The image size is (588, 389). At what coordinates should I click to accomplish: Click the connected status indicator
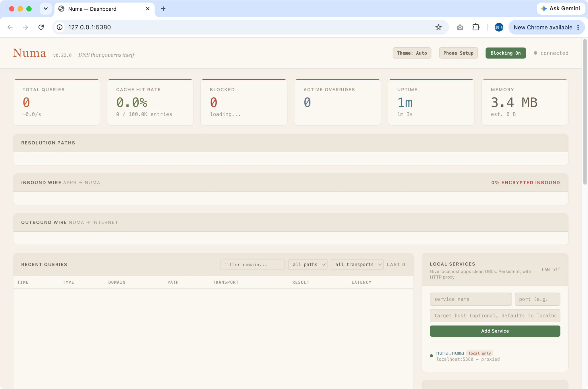tap(551, 53)
